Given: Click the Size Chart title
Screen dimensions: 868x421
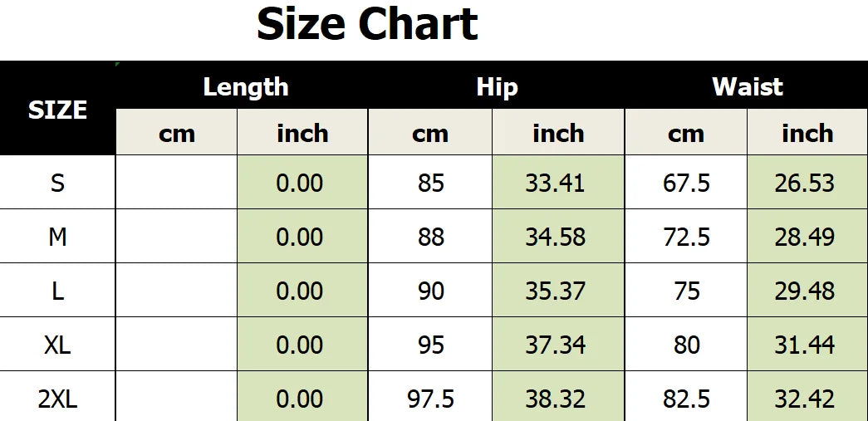Looking at the screenshot, I should pos(367,24).
